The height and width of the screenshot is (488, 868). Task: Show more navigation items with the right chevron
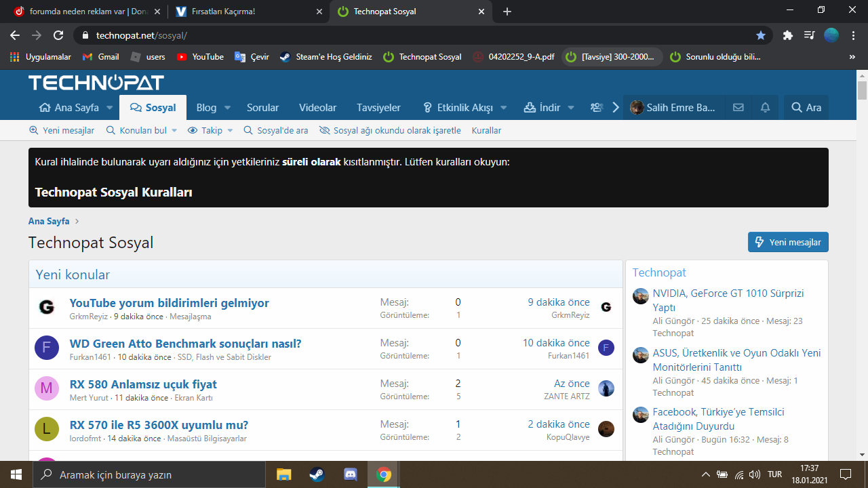coord(616,107)
